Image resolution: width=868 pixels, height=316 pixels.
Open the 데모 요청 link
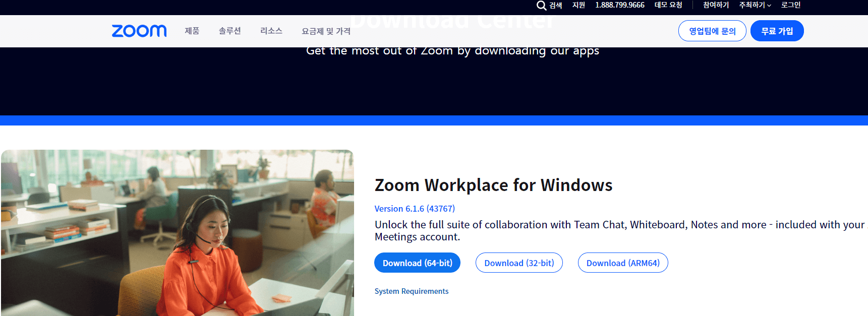(x=668, y=5)
